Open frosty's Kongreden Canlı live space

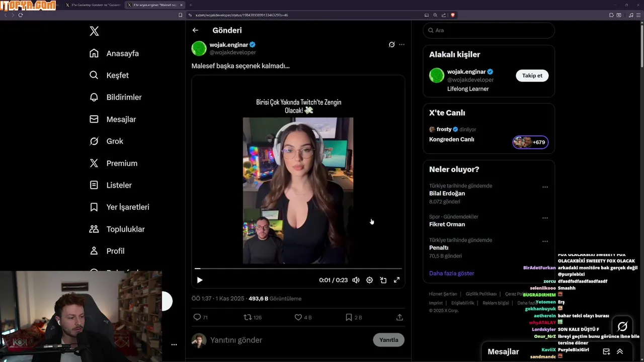point(451,139)
